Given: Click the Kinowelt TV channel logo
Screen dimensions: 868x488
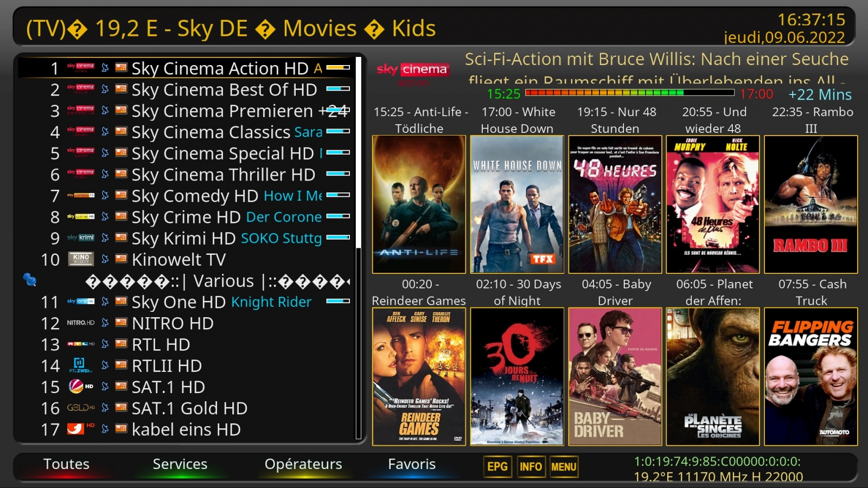Looking at the screenshot, I should point(80,259).
